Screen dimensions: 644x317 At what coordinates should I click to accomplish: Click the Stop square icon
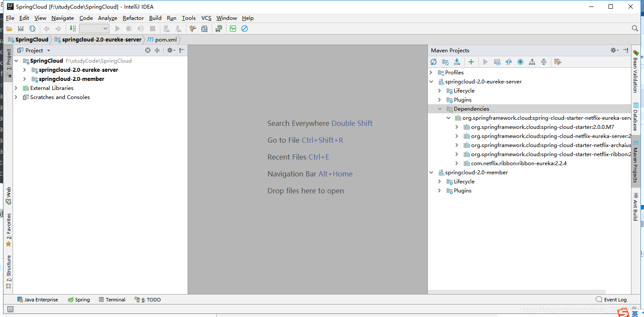tap(153, 29)
